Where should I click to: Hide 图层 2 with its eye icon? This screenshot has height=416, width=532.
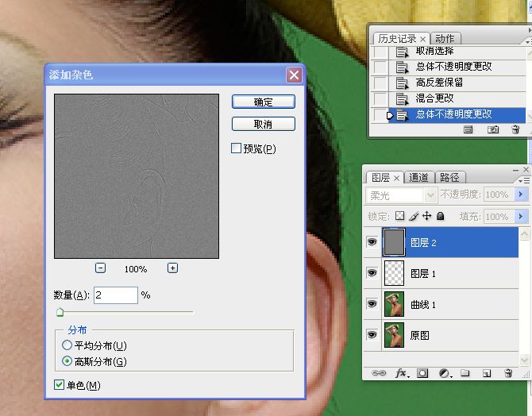(x=372, y=242)
